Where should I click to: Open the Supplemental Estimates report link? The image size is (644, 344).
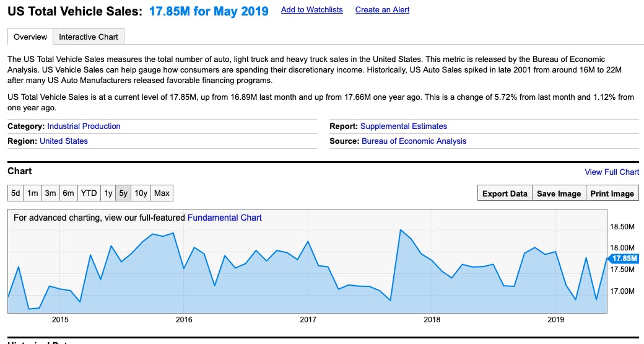[x=403, y=126]
